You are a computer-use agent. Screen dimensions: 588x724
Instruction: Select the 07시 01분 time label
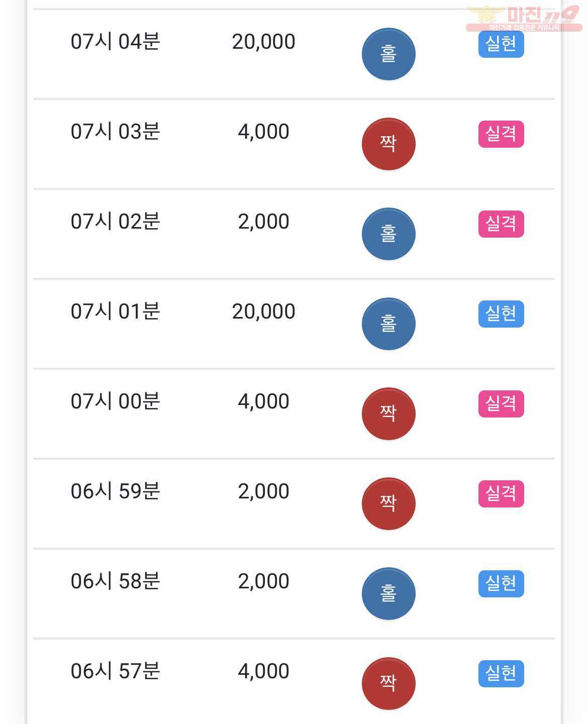[115, 312]
